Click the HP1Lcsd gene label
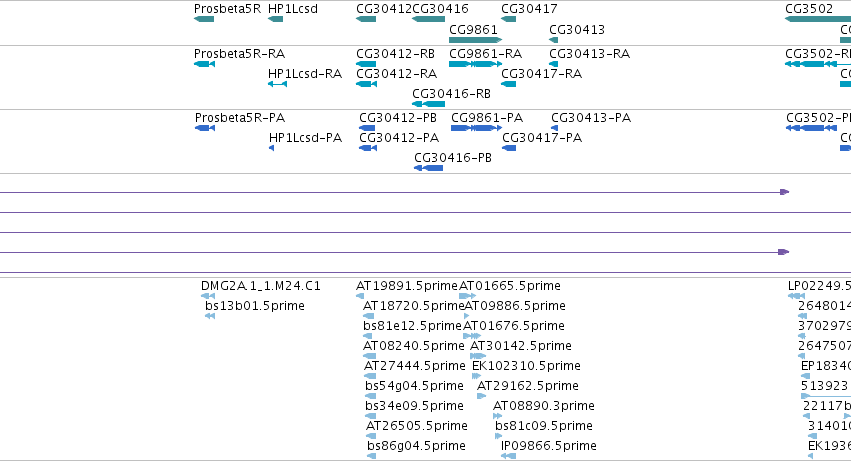 click(293, 9)
